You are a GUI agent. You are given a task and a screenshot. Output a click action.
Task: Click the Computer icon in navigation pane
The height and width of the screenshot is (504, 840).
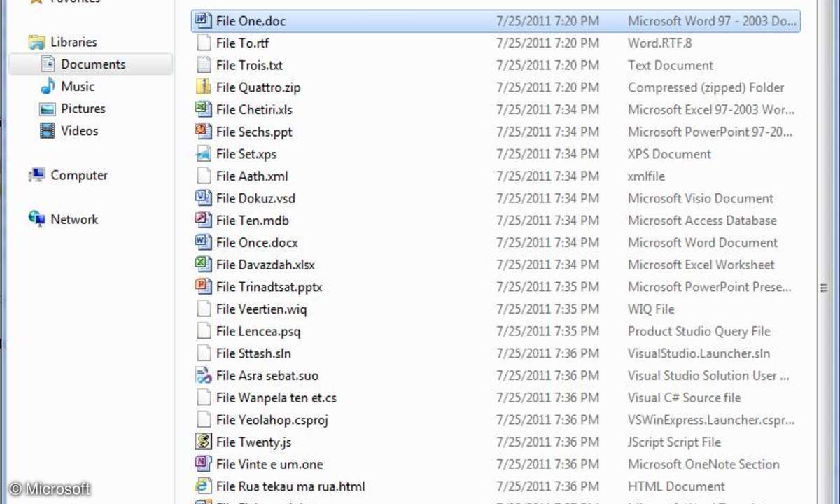click(x=36, y=175)
